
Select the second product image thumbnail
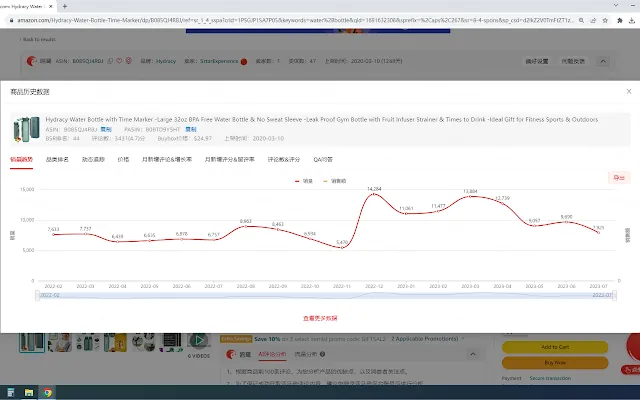pyautogui.click(x=60, y=342)
